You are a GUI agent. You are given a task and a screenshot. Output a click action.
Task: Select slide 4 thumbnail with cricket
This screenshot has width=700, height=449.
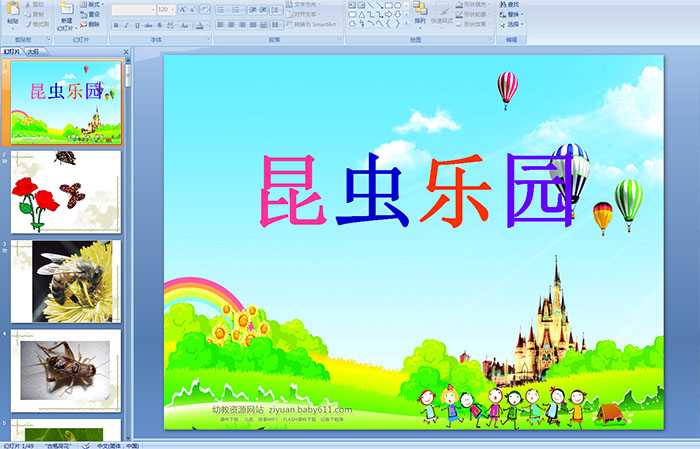click(x=66, y=370)
